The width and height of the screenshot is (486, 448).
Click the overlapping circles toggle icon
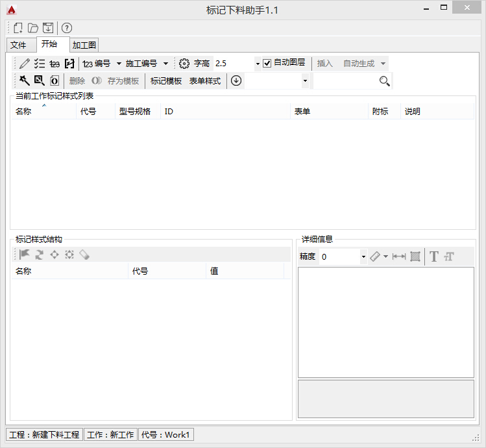click(x=97, y=81)
